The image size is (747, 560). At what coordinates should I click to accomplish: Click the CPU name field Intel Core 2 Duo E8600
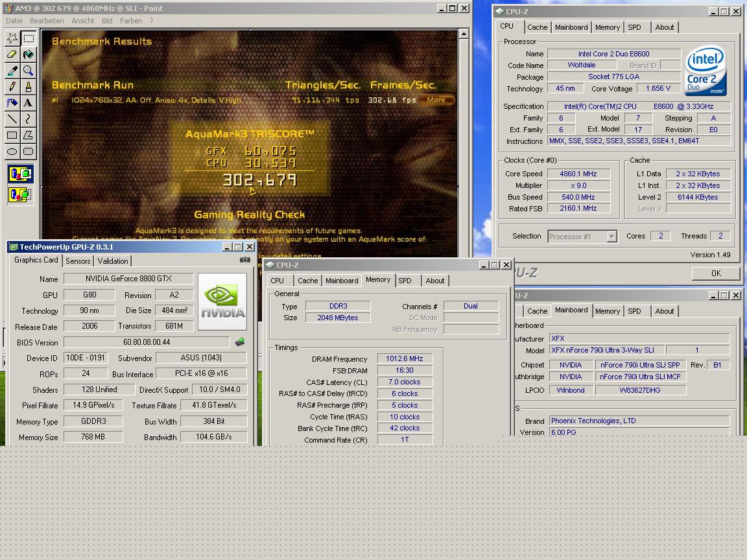613,54
